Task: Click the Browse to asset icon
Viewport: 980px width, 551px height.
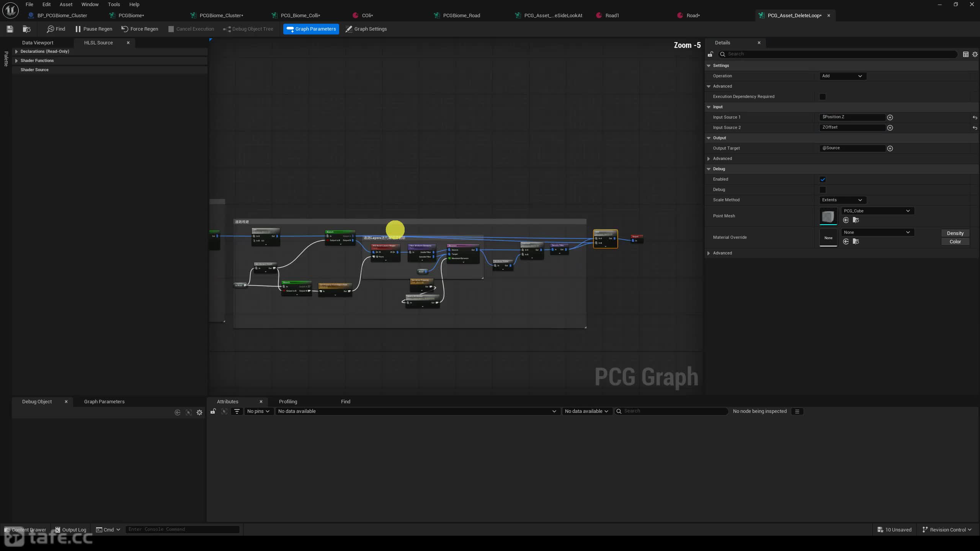Action: (x=26, y=29)
